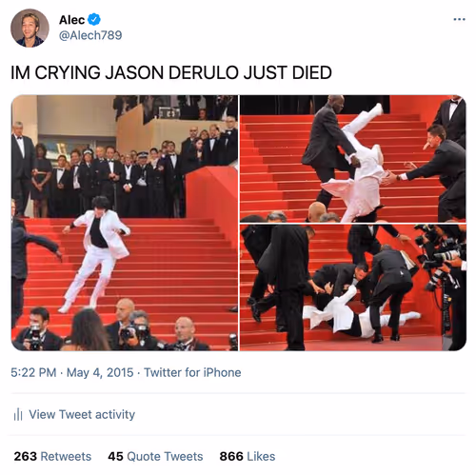Image resolution: width=476 pixels, height=475 pixels.
Task: Click the display name Alec
Action: point(71,20)
